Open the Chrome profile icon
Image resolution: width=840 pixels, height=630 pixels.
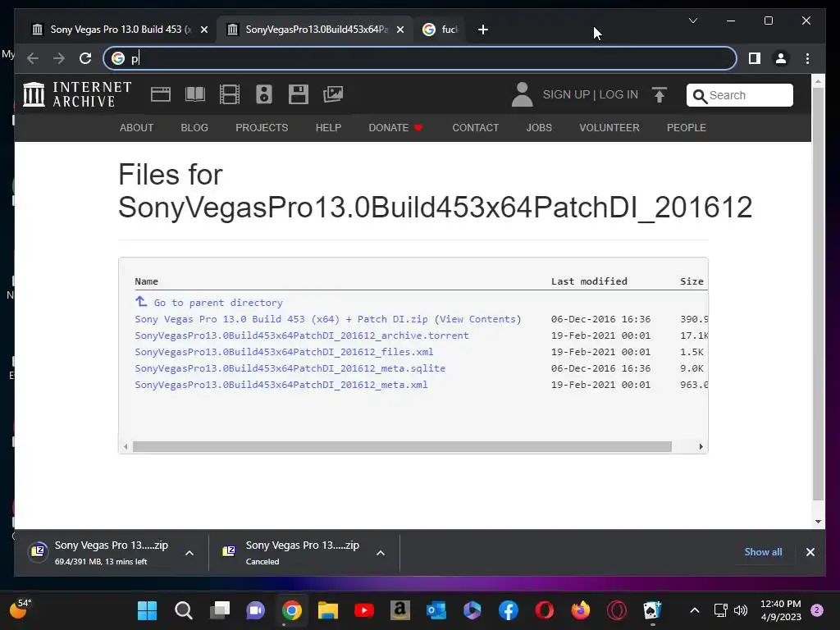[781, 58]
